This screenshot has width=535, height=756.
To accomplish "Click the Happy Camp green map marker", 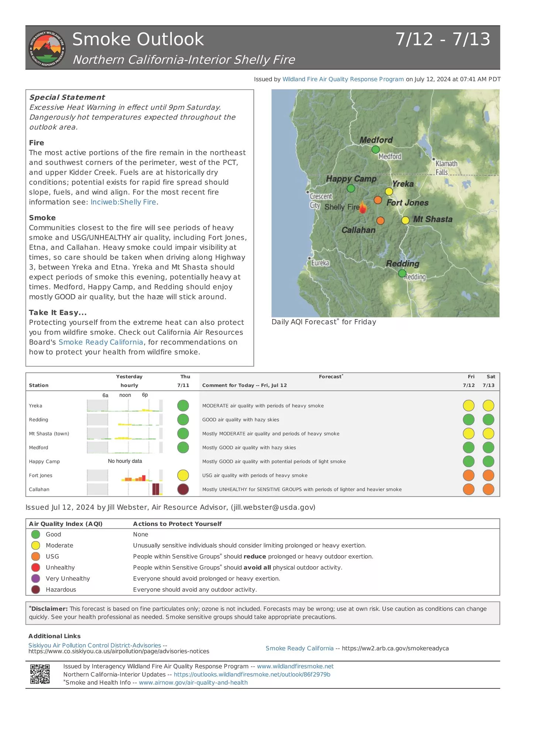I will (x=351, y=188).
